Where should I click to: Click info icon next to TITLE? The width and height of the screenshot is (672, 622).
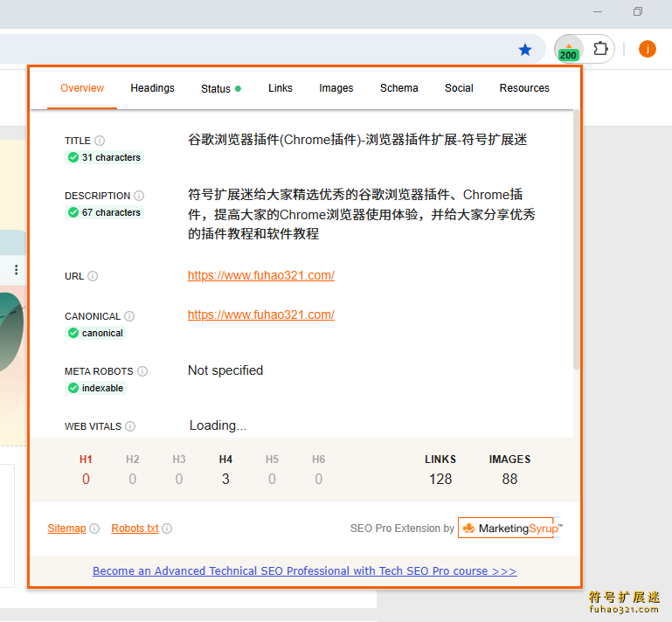point(100,141)
